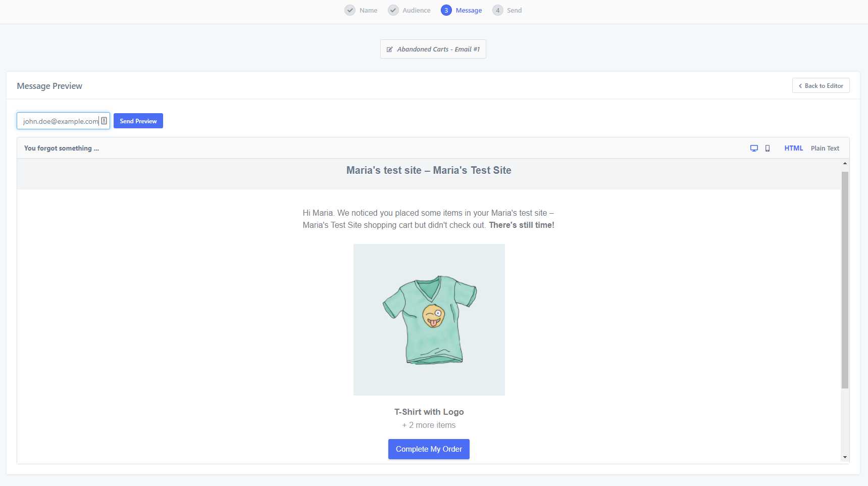Screen dimensions: 868x486
Task: Go Back to Editor
Action: click(x=821, y=85)
